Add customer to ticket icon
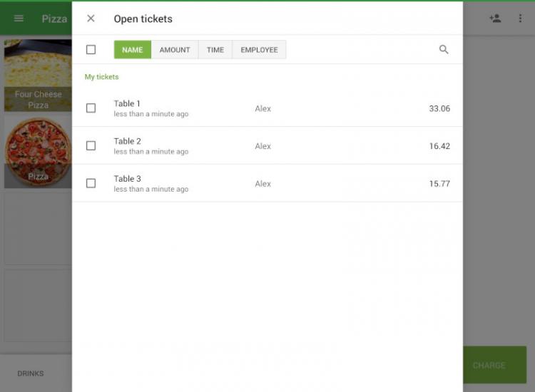 click(495, 19)
